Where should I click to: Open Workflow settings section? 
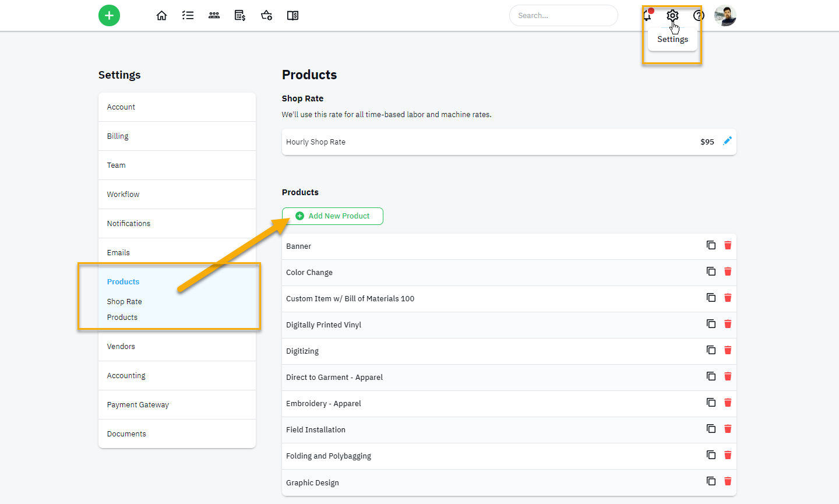coord(177,195)
